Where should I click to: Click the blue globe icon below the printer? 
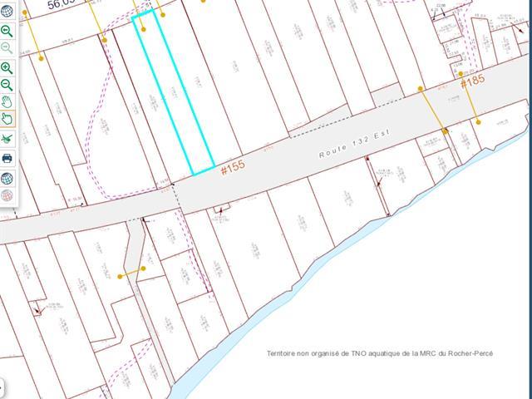coord(7,178)
